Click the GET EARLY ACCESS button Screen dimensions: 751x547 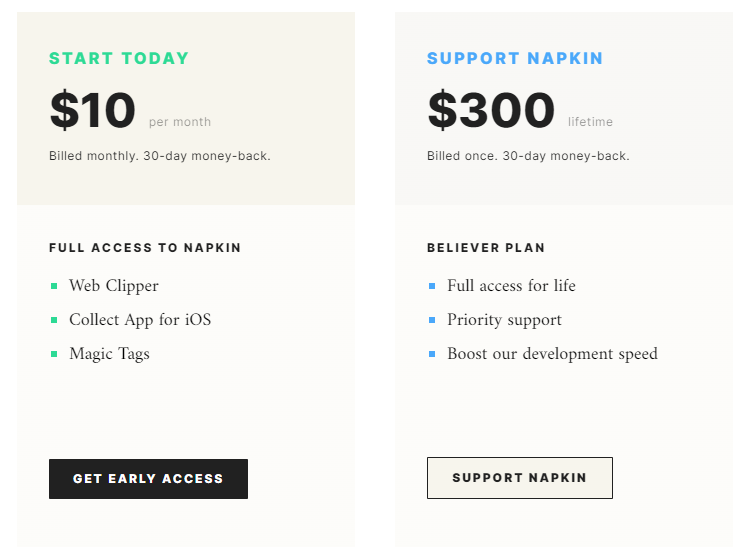148,479
